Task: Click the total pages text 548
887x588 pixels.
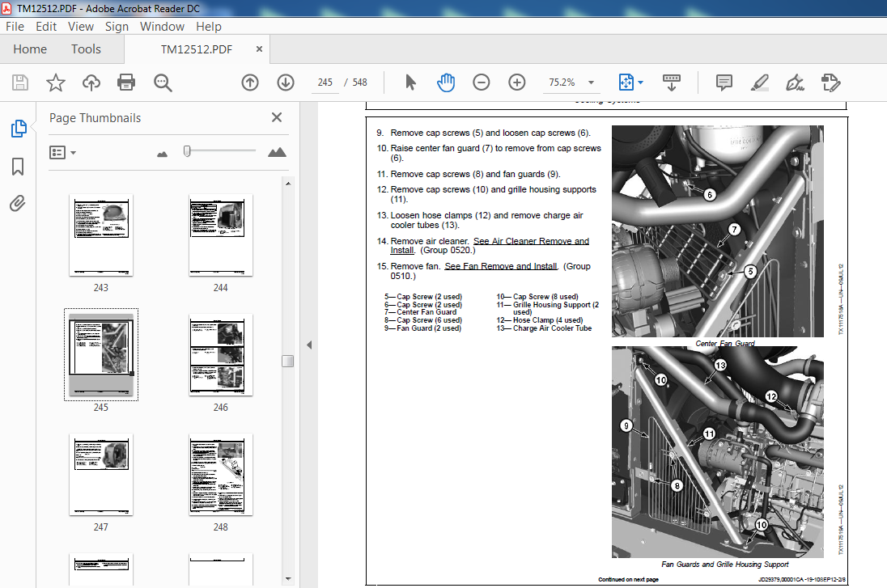Action: [x=360, y=82]
